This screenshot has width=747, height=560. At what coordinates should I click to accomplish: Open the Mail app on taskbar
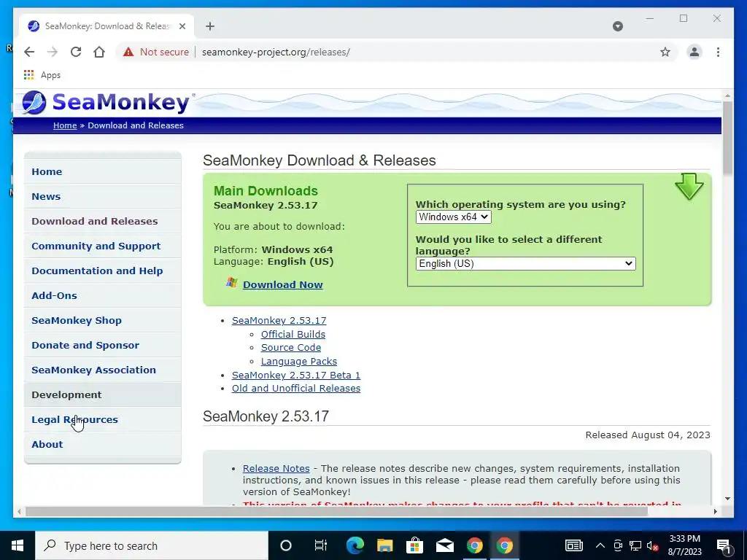pyautogui.click(x=444, y=545)
